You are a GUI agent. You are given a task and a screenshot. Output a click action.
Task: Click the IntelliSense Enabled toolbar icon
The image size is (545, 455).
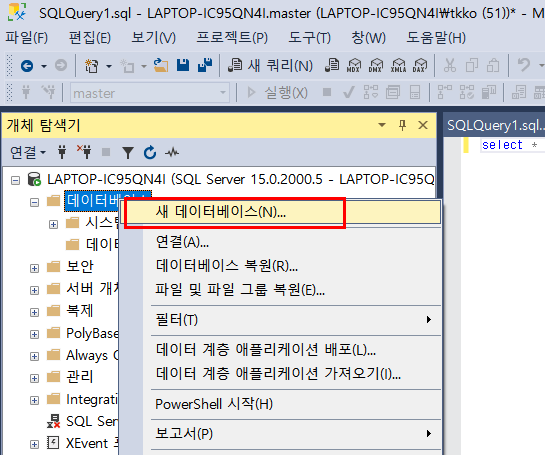tap(415, 92)
